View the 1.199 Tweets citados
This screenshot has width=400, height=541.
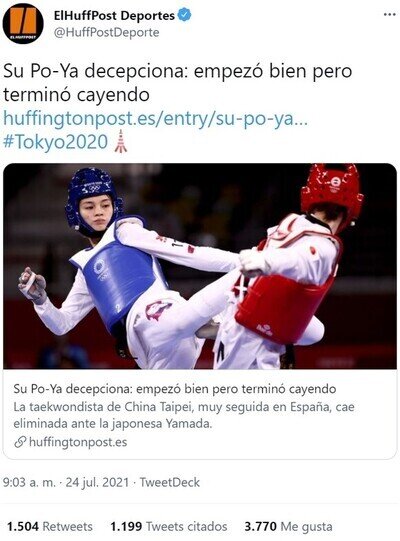tap(169, 527)
